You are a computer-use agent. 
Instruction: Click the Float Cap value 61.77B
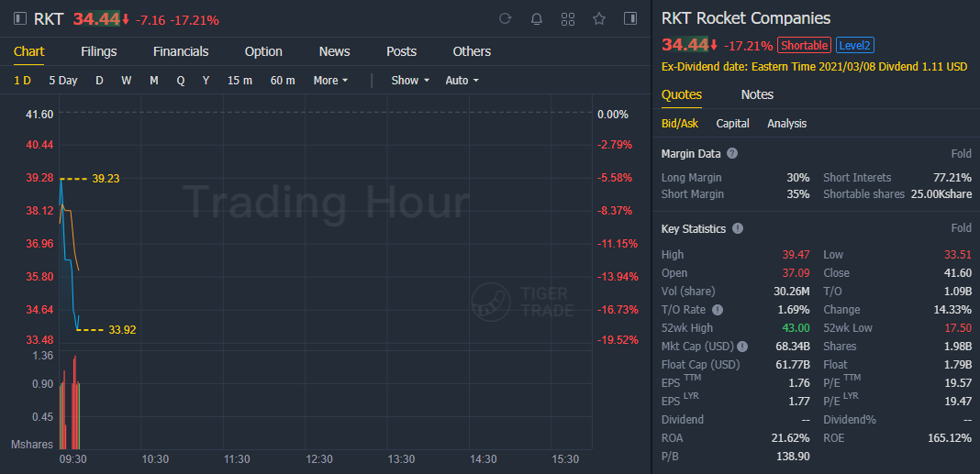pos(791,365)
